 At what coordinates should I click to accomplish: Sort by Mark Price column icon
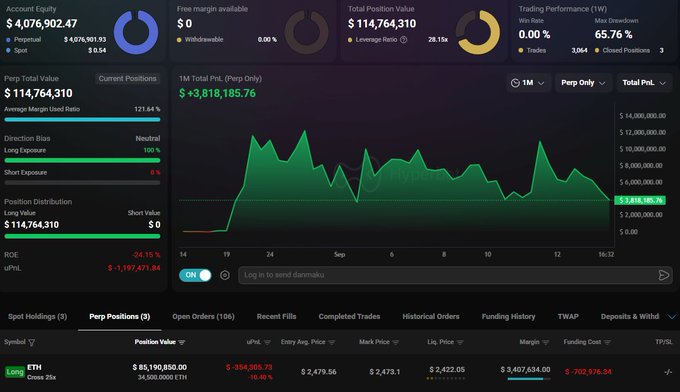point(396,342)
